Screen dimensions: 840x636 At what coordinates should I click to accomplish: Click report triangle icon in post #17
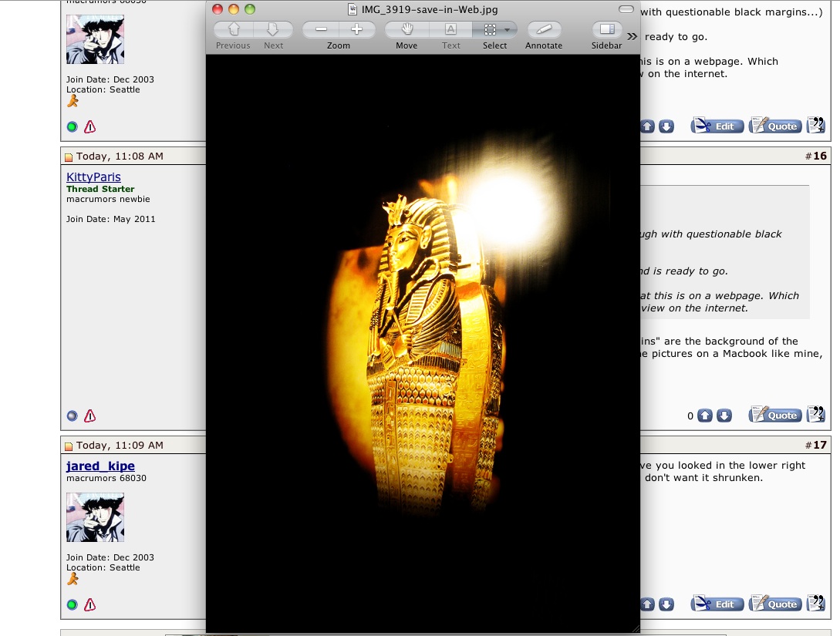90,604
